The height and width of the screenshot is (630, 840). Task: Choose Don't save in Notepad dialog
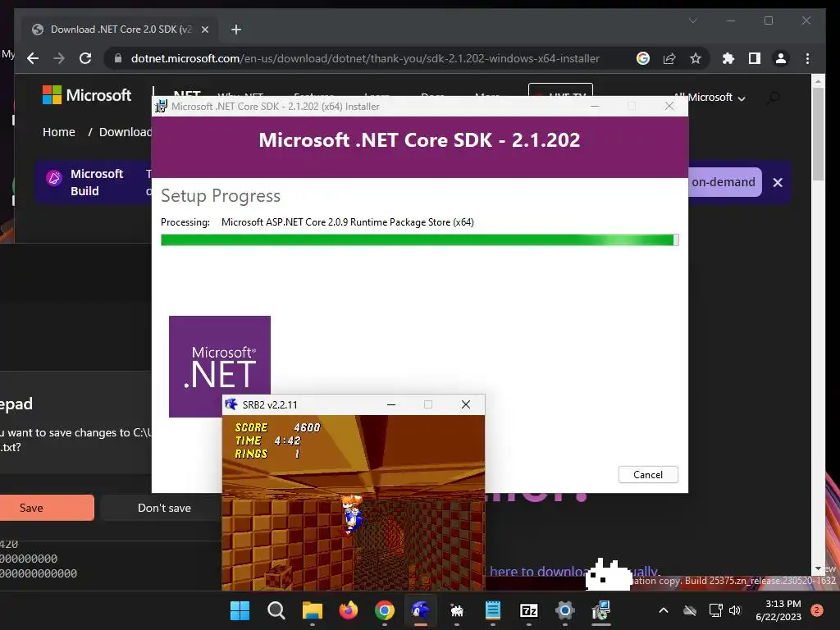point(164,508)
